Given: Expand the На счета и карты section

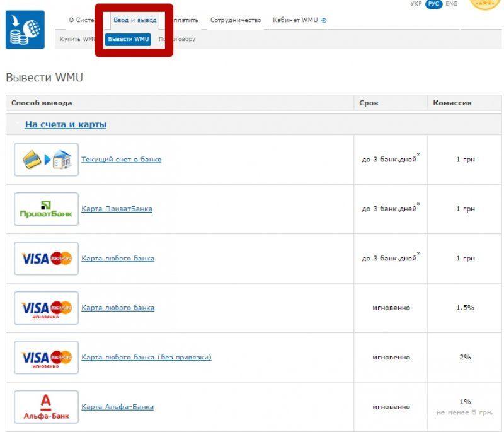Looking at the screenshot, I should click(66, 125).
